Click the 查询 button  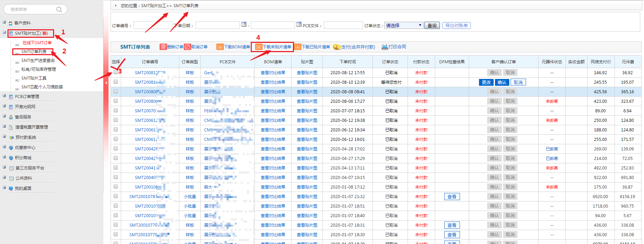point(432,26)
